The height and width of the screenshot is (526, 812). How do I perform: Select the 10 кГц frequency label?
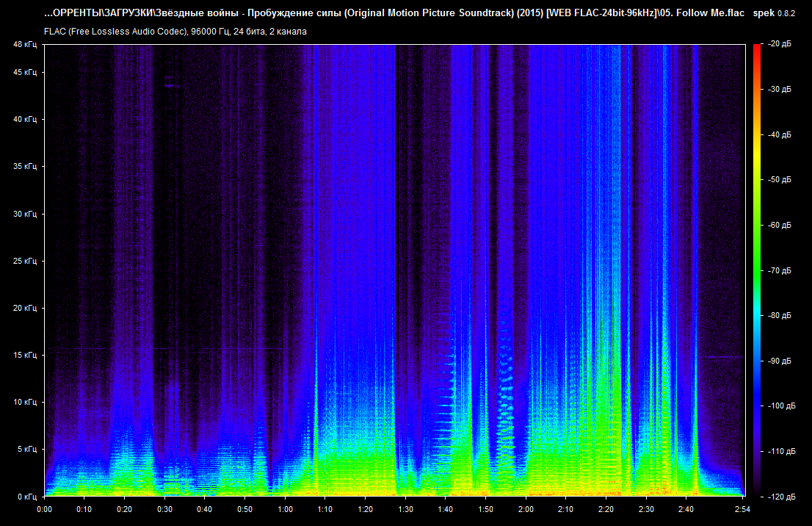coord(23,403)
